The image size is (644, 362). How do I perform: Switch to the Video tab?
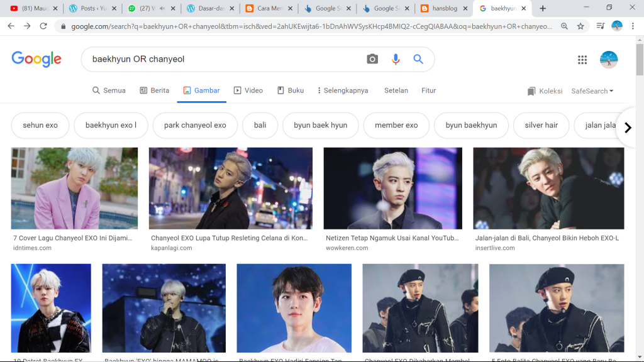[248, 90]
